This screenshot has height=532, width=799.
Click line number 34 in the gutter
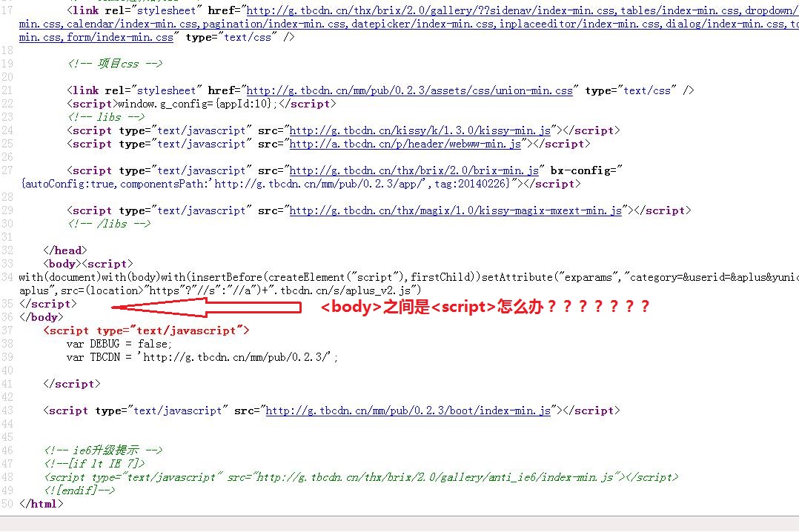(7, 277)
